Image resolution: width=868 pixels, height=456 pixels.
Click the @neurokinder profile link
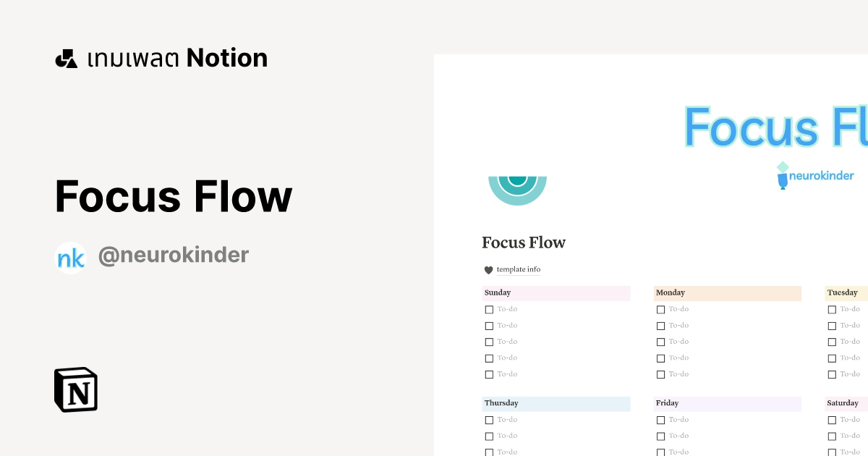(x=174, y=255)
